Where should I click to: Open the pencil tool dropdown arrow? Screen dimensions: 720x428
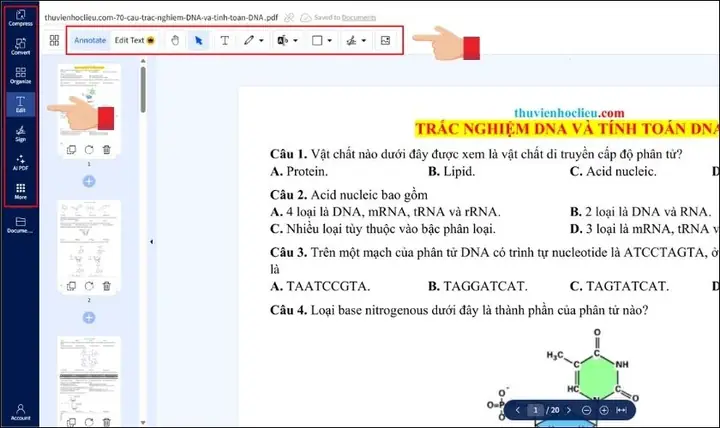point(261,40)
